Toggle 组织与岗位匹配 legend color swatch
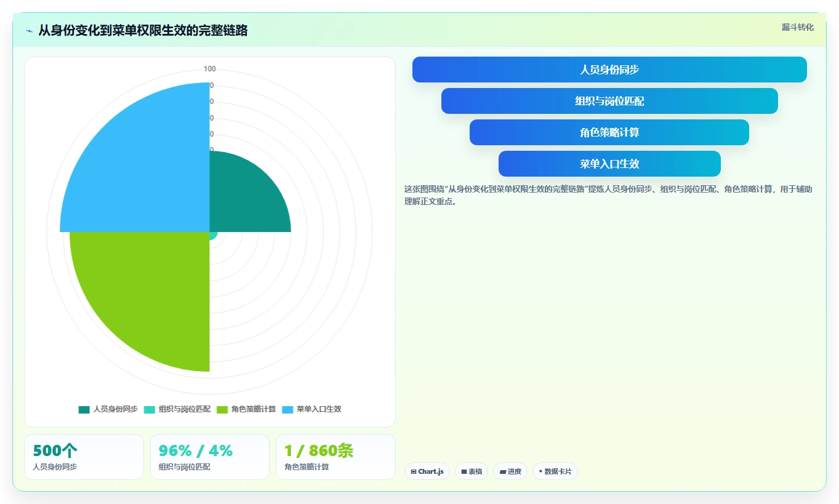This screenshot has width=839, height=504. (x=150, y=409)
